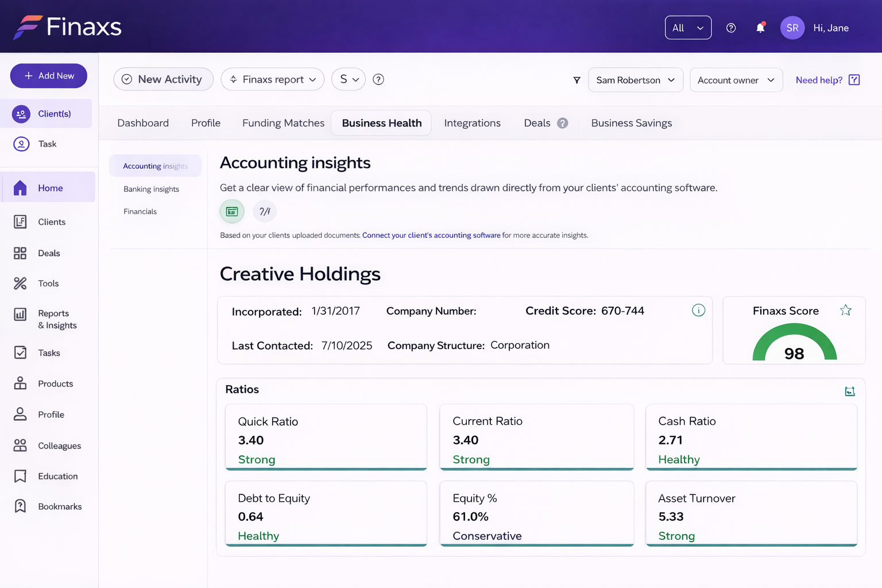Screen dimensions: 882x588
Task: Select Financials in submenu
Action: click(x=140, y=211)
